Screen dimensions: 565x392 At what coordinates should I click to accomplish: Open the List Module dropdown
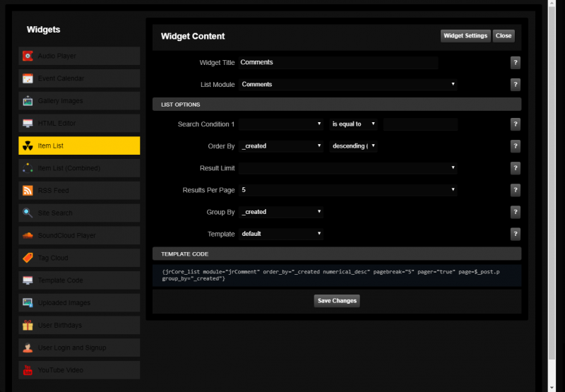(347, 85)
